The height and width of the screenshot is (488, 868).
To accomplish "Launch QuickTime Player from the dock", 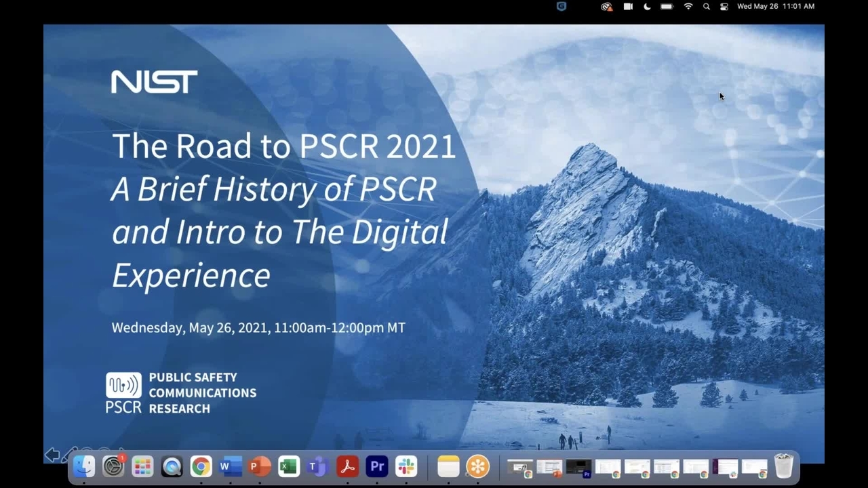I will click(172, 466).
